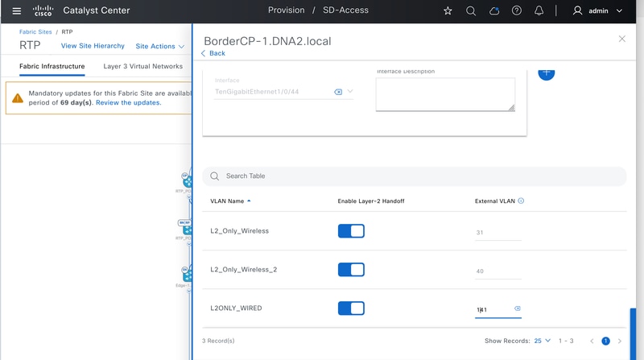Click the L2_Only_Wireless_2 VLAN name
Viewport: 644px width, 360px height.
244,270
